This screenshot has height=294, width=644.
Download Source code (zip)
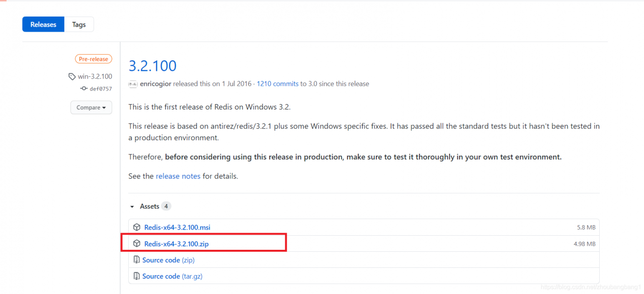pyautogui.click(x=169, y=260)
